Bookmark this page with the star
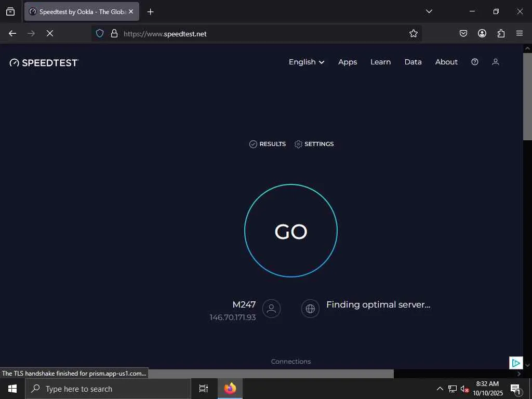The image size is (532, 399). [413, 33]
